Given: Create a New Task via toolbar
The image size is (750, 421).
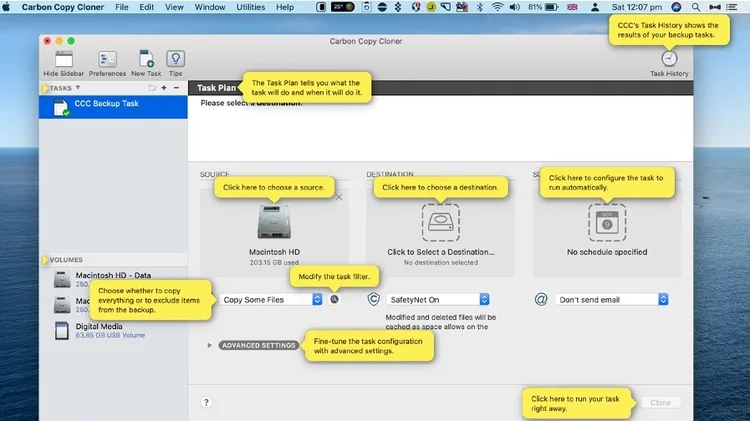Looking at the screenshot, I should pyautogui.click(x=146, y=59).
